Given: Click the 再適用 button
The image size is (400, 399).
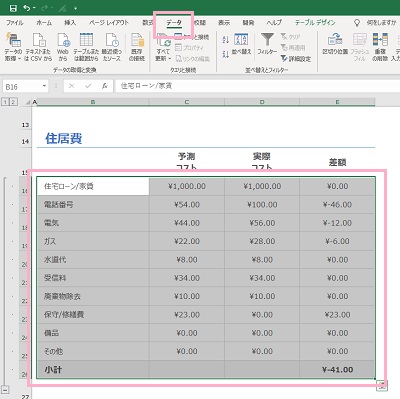Looking at the screenshot, I should click(x=293, y=48).
